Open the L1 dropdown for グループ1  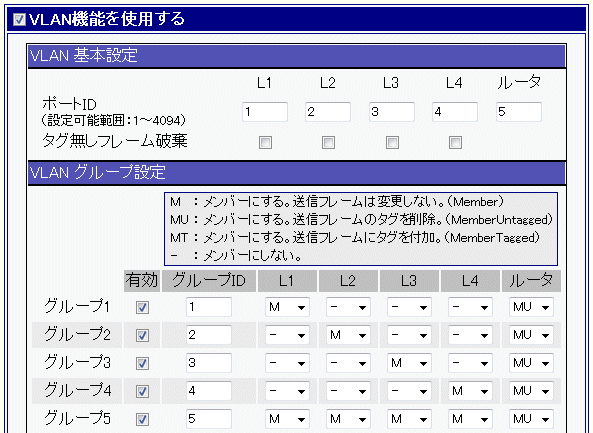[287, 307]
